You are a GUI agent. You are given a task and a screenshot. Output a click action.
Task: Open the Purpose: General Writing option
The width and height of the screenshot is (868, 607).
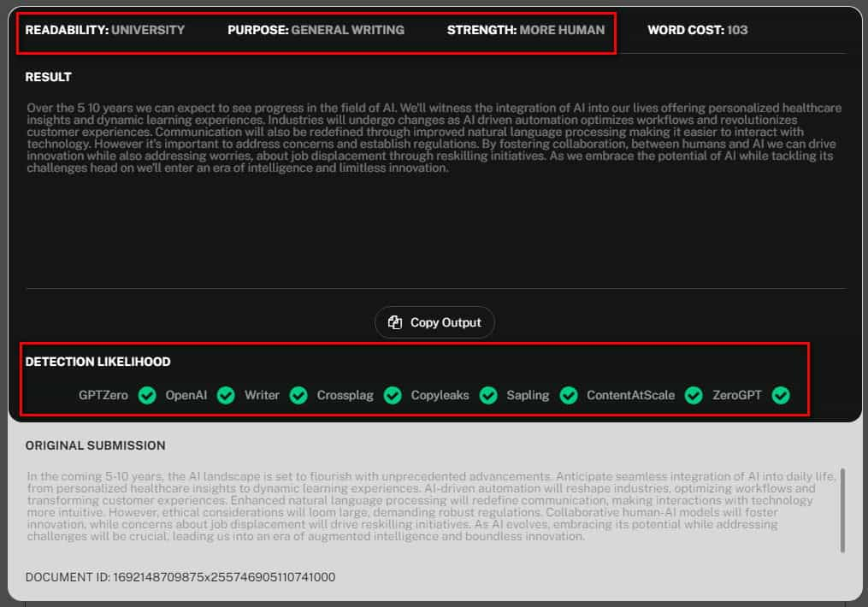tap(316, 30)
